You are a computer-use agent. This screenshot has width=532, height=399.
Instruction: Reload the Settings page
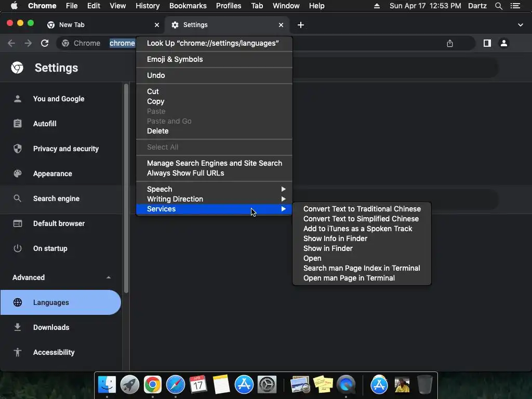45,43
